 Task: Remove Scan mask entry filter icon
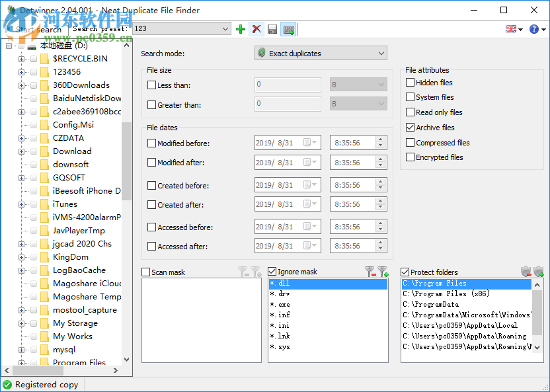click(243, 272)
